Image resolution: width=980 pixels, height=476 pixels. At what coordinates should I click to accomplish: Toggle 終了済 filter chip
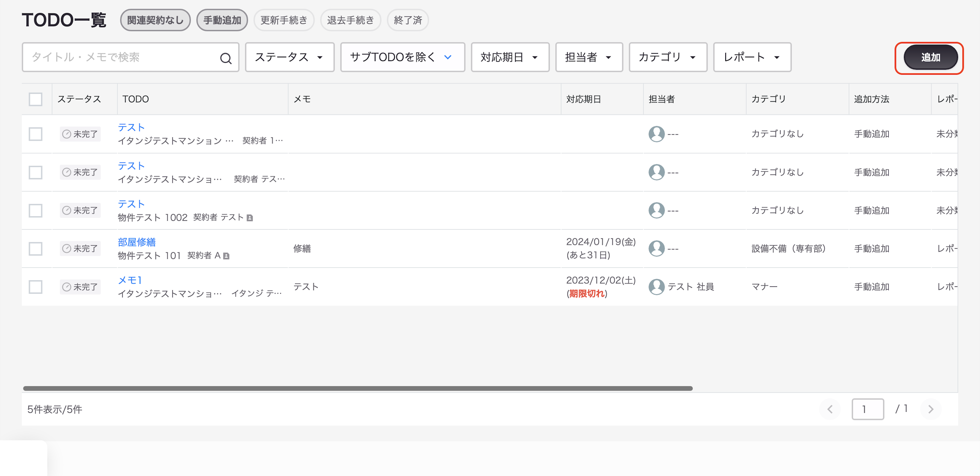click(x=408, y=20)
